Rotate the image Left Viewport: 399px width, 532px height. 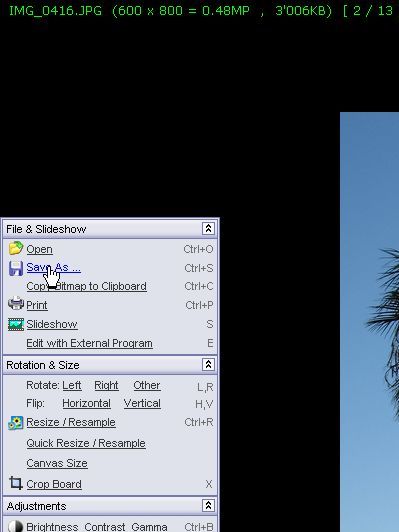tap(72, 385)
